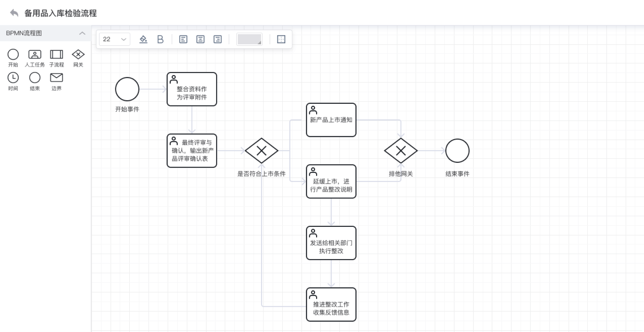Select the 是否符合上市条件 gateway diamond
Screen dimensions: 644x332
point(261,151)
